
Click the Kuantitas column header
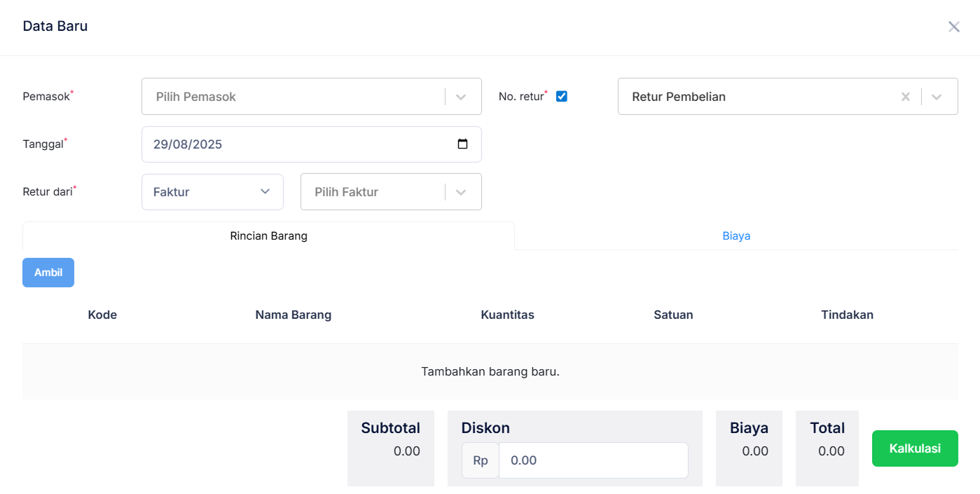point(507,315)
